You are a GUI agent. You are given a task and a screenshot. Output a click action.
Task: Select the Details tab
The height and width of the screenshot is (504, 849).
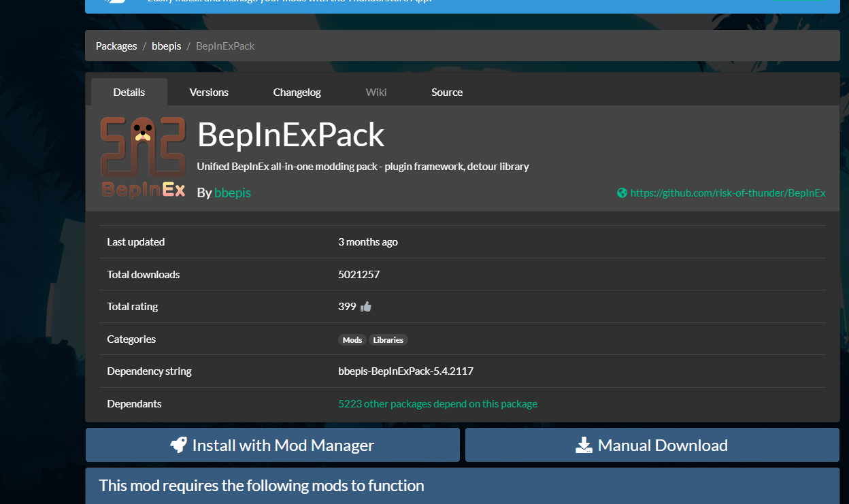tap(129, 93)
